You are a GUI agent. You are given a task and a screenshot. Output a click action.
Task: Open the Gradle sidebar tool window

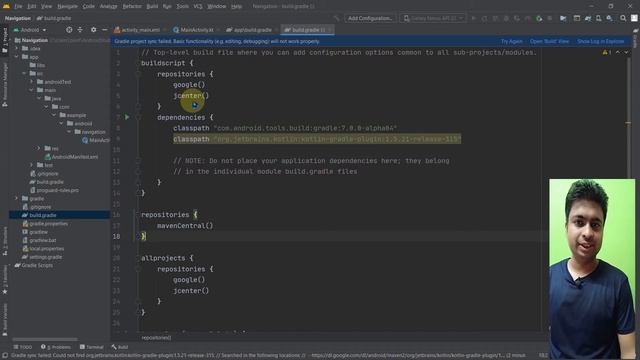click(x=636, y=39)
